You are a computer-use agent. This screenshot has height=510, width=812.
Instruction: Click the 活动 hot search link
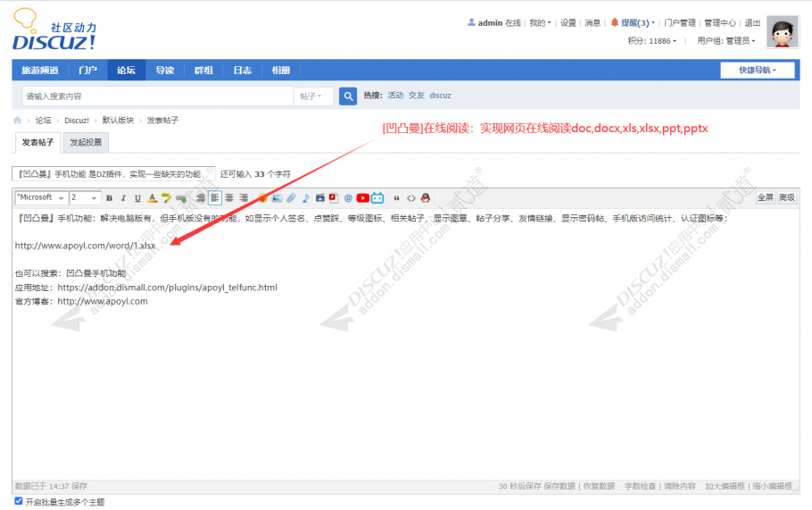coord(395,96)
